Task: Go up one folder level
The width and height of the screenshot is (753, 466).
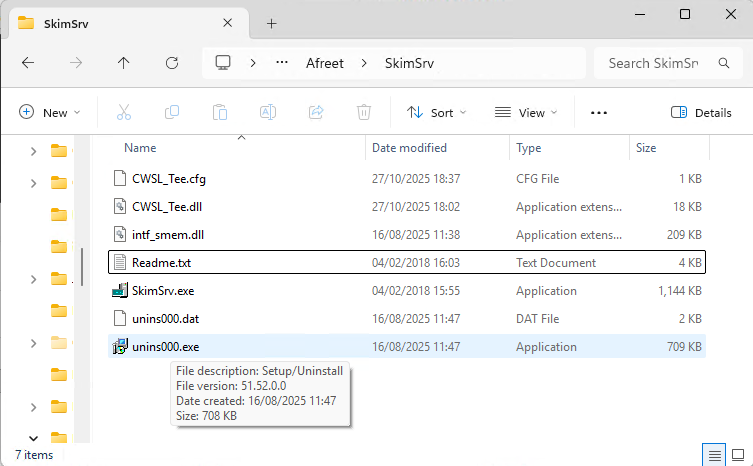Action: [124, 62]
